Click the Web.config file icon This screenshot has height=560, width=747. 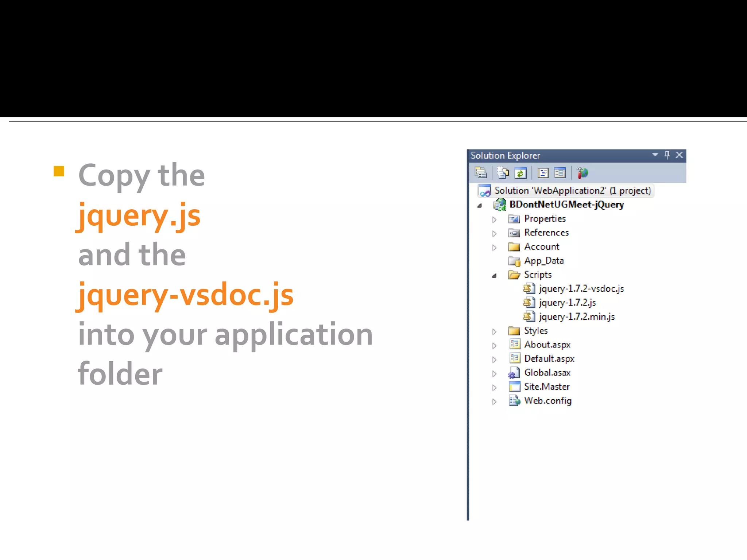514,401
